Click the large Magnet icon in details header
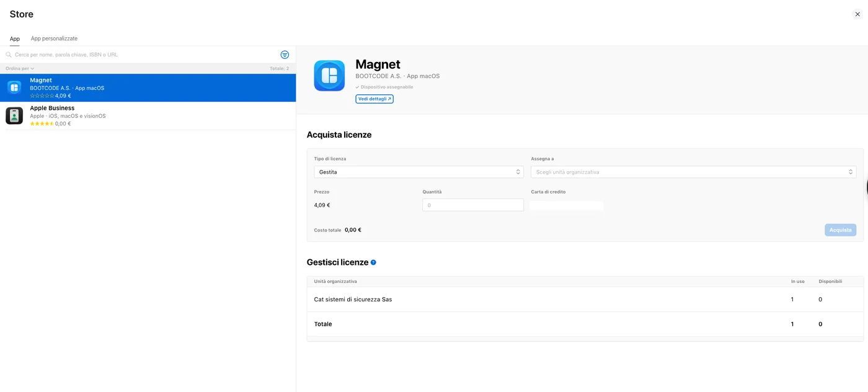This screenshot has height=392, width=868. [329, 76]
